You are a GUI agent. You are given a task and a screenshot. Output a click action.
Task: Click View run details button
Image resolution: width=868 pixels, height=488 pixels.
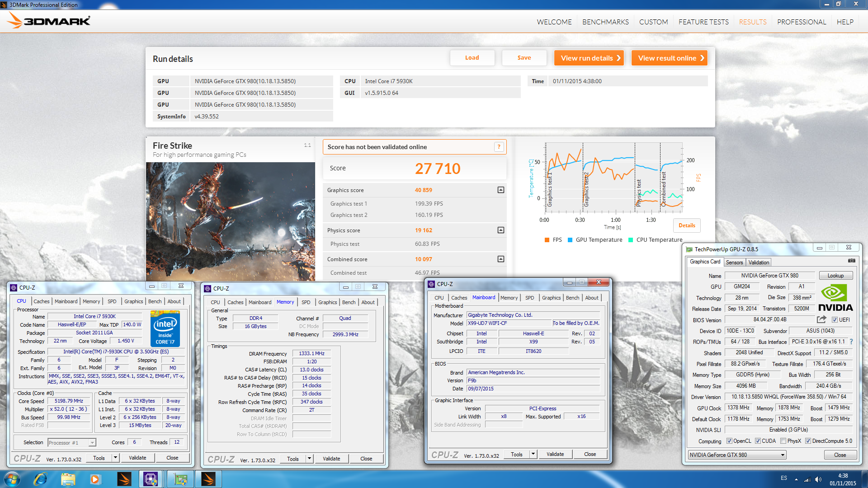(589, 58)
